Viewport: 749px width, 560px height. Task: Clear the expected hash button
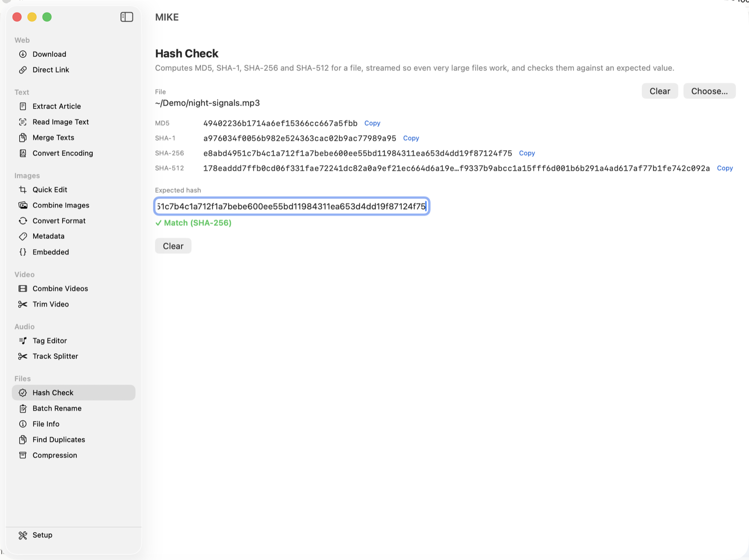coord(173,246)
